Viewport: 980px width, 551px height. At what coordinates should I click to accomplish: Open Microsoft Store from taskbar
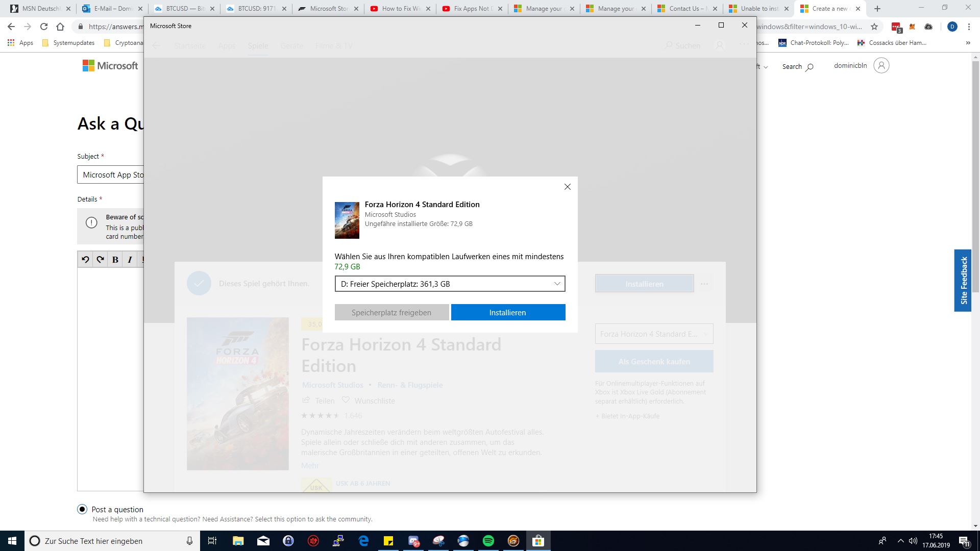[538, 541]
